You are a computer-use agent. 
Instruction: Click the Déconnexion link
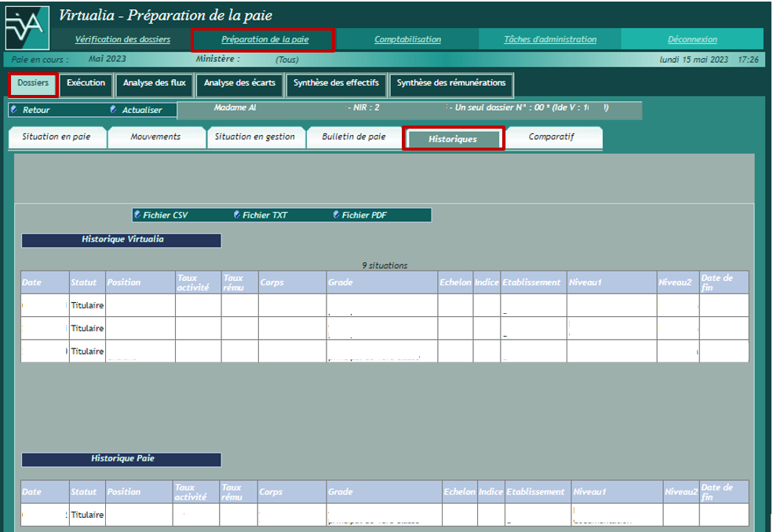click(x=691, y=39)
